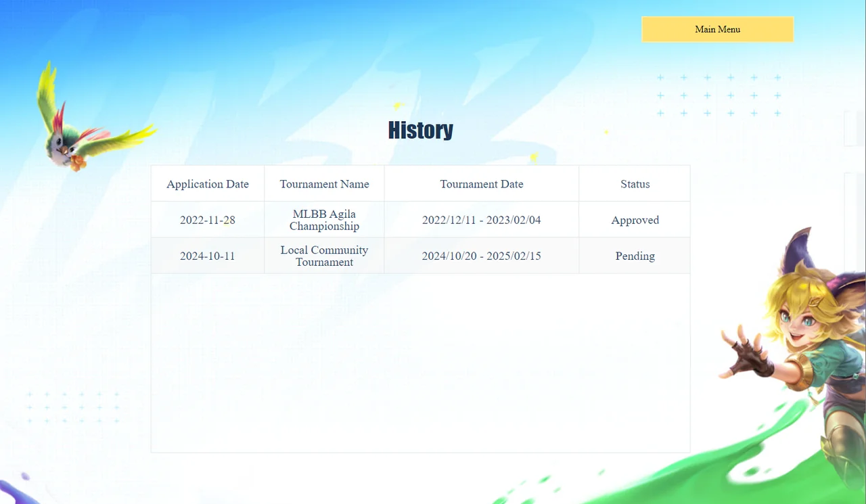
Task: Select the Status column header
Action: point(635,183)
